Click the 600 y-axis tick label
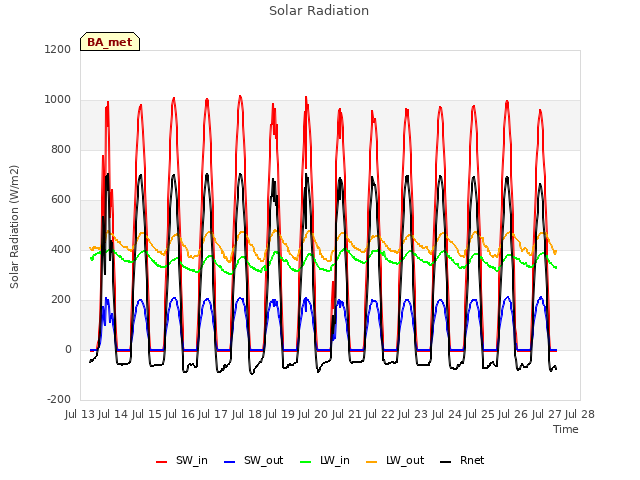This screenshot has width=640, height=480. [x=61, y=200]
